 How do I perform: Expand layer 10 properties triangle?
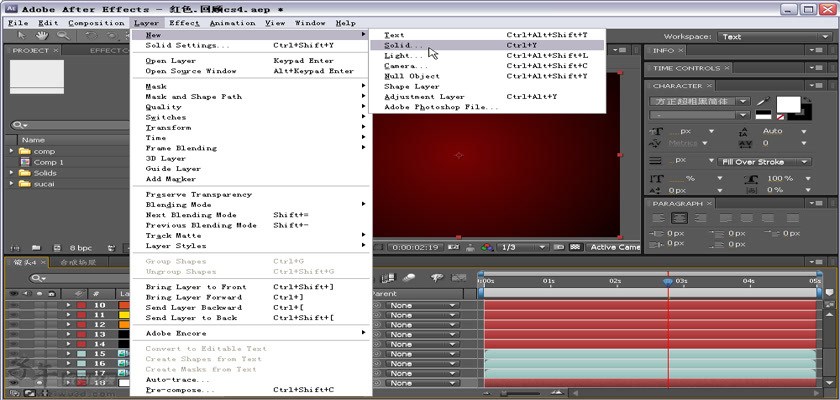pyautogui.click(x=69, y=306)
